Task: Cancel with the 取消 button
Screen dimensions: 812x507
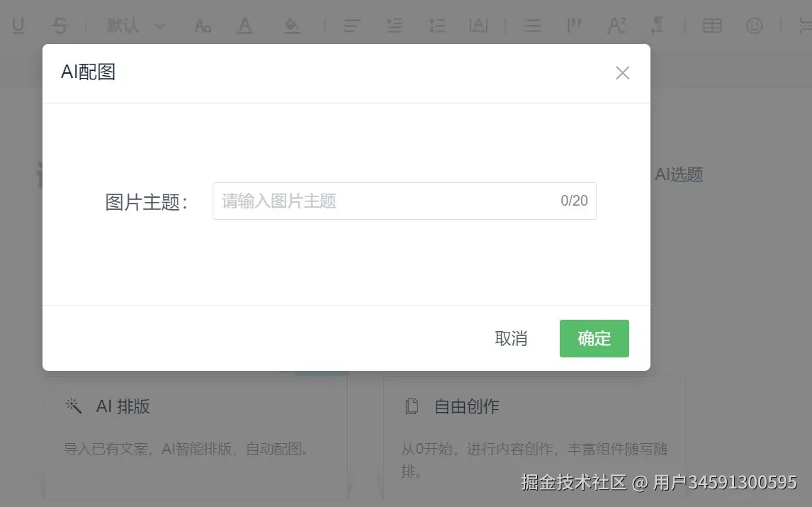Action: (511, 338)
